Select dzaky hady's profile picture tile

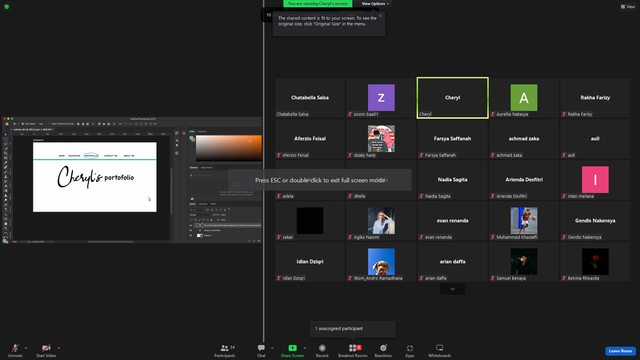tap(381, 139)
